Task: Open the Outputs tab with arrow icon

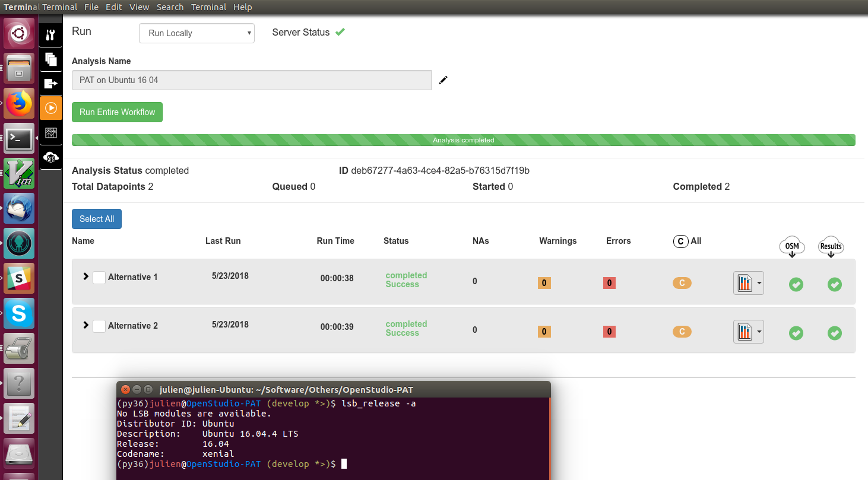Action: point(50,83)
